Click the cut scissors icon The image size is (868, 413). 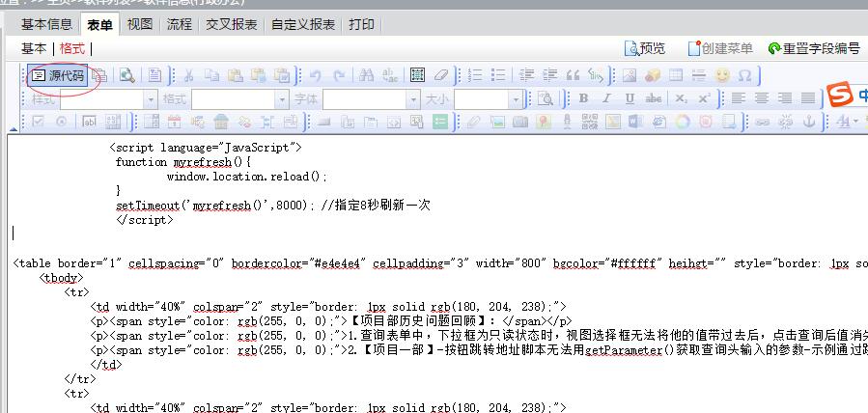pos(189,75)
